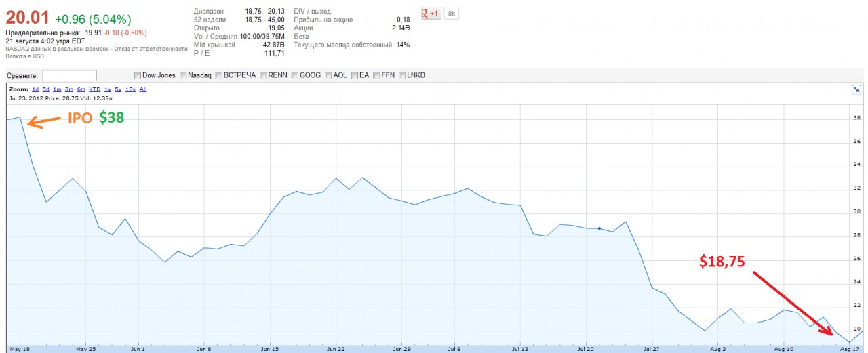
Task: Enable the AOL comparison checkbox
Action: coord(328,75)
